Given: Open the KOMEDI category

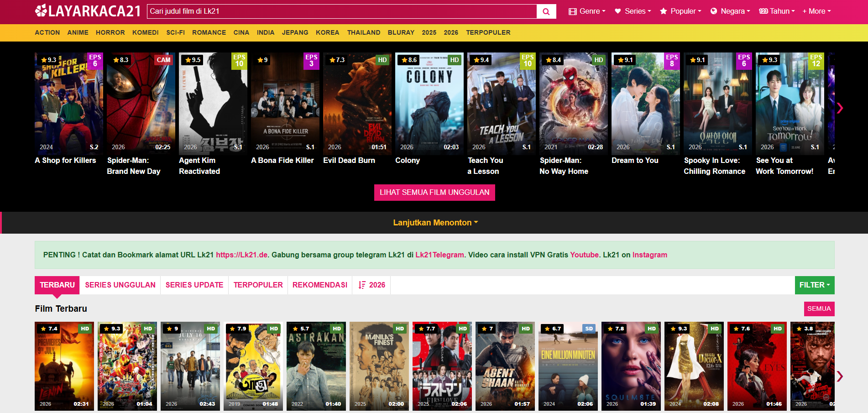Looking at the screenshot, I should pyautogui.click(x=146, y=33).
